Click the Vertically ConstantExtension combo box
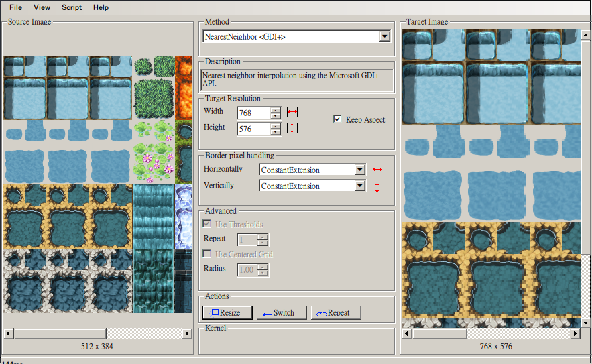 click(x=312, y=186)
